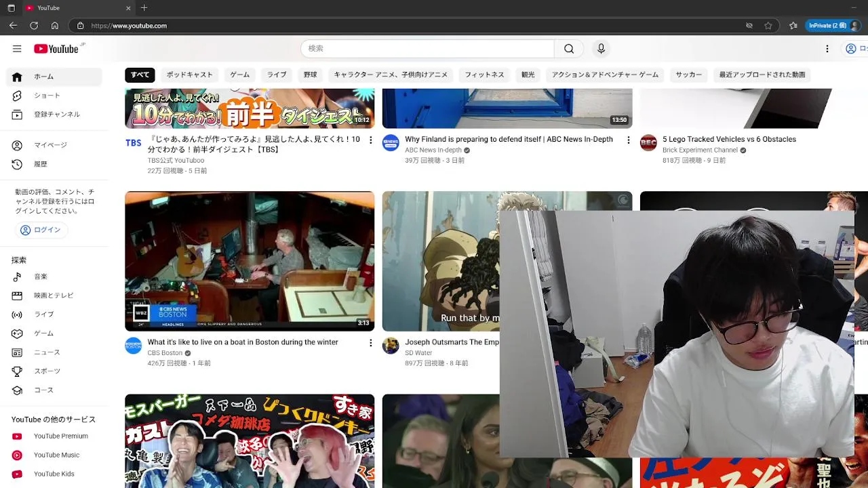The image size is (868, 488).
Task: Open 音楽 in explore section
Action: pos(54,277)
